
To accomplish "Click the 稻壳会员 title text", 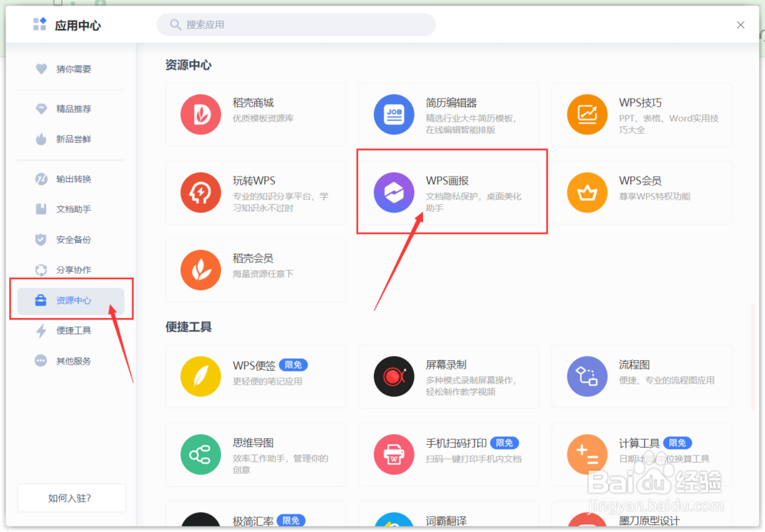I will (252, 258).
